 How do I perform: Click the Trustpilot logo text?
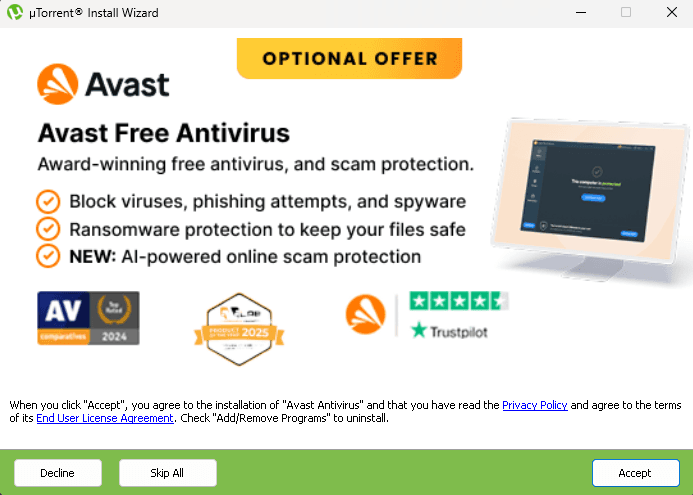coord(449,331)
